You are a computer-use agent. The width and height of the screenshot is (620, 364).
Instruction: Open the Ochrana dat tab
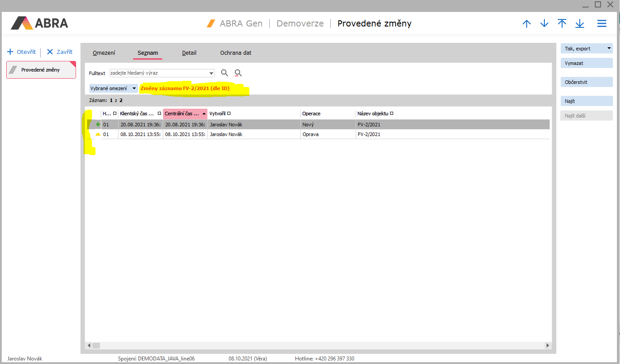click(x=236, y=53)
